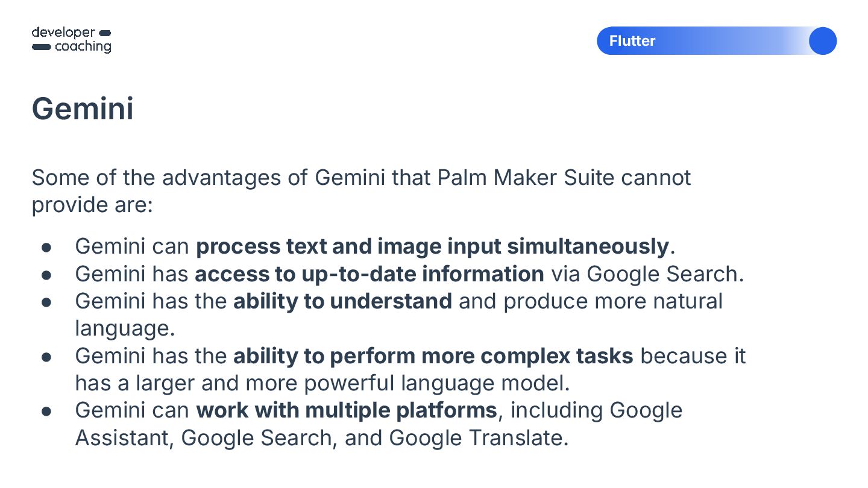Click the dark pill shape beside 'developer'

(x=104, y=33)
